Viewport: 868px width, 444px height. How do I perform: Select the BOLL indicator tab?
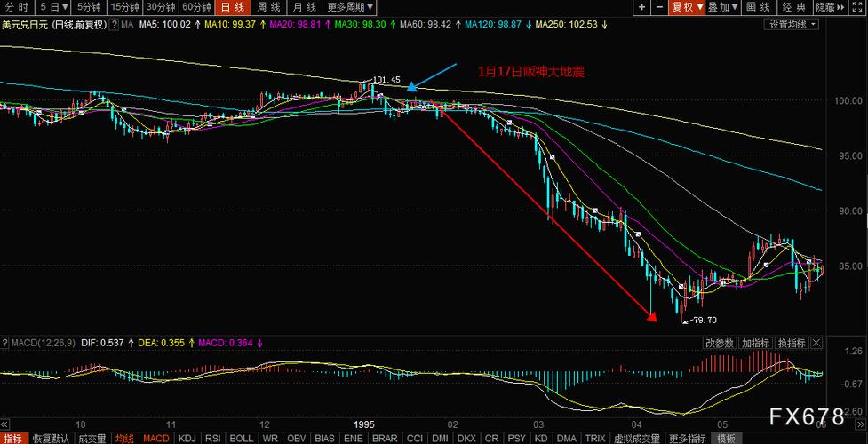(241, 438)
